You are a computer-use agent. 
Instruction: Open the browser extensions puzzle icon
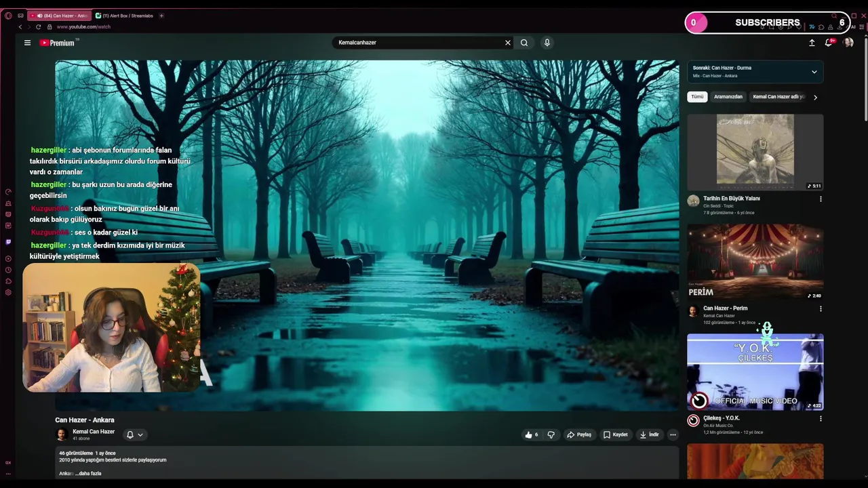click(x=821, y=27)
